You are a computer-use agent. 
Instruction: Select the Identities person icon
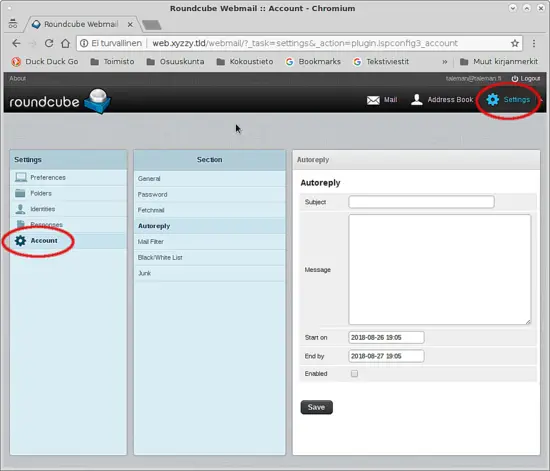click(x=20, y=209)
